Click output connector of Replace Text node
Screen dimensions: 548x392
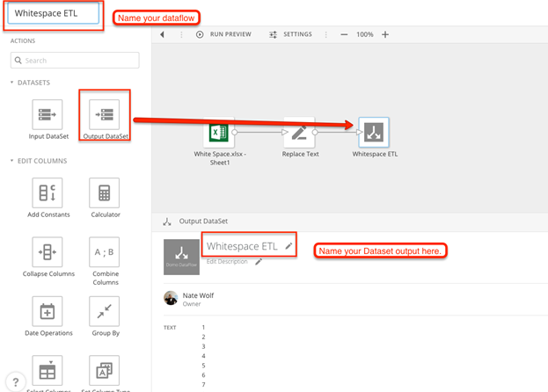coord(315,133)
